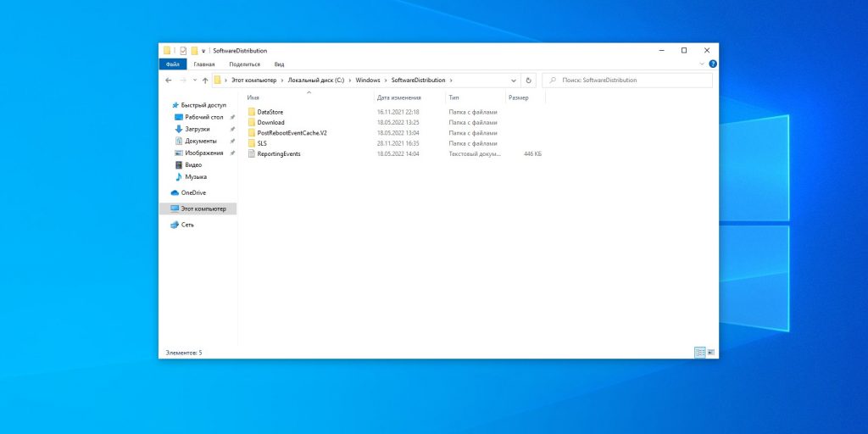Expand chevron after Windows breadcrumb
The image size is (868, 434).
click(x=386, y=81)
